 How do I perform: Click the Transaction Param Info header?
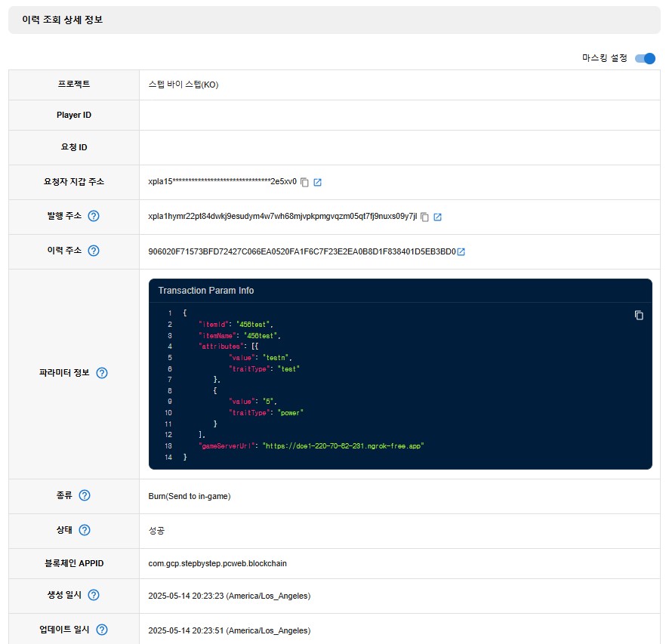pyautogui.click(x=206, y=291)
